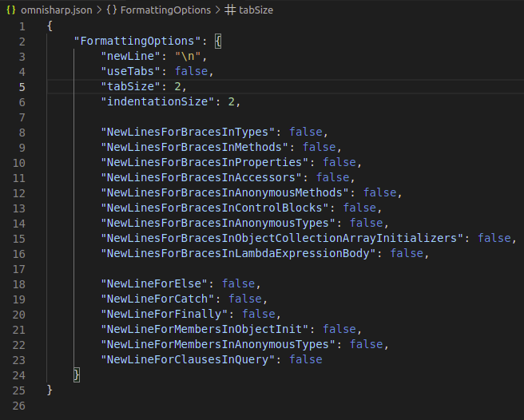Click line number 5 in the gutter

[22, 87]
